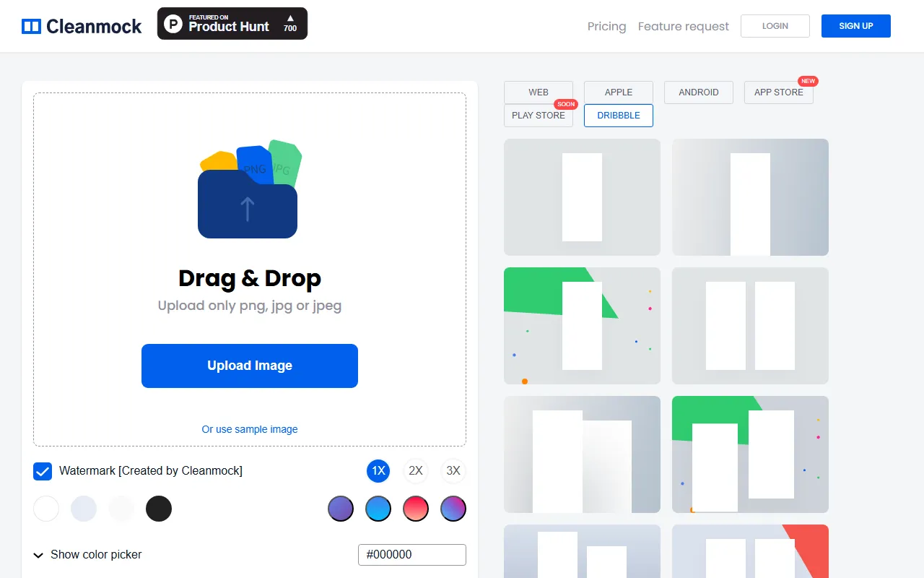
Task: Switch to the APPLE tab
Action: click(619, 92)
